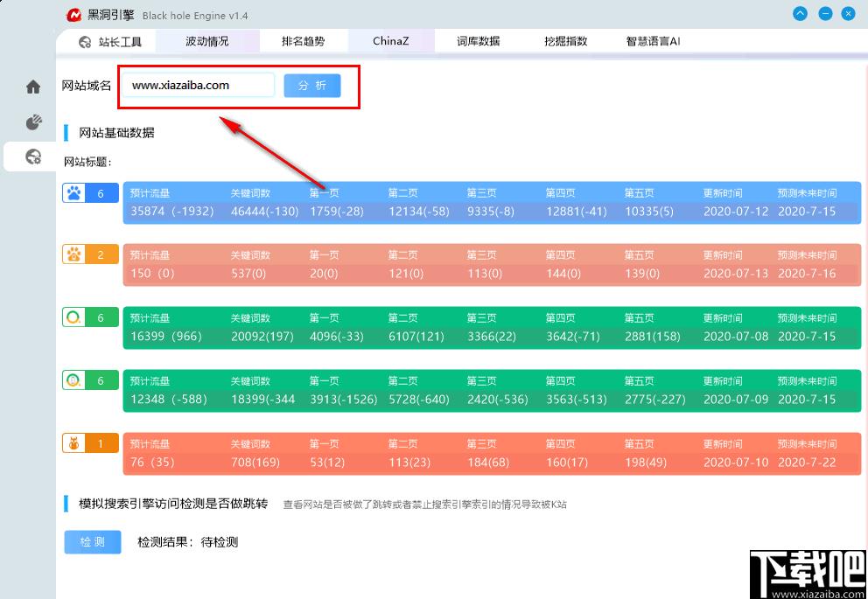Viewport: 868px width, 599px height.
Task: Click the 分析 button to analyze the domain
Action: (x=312, y=86)
